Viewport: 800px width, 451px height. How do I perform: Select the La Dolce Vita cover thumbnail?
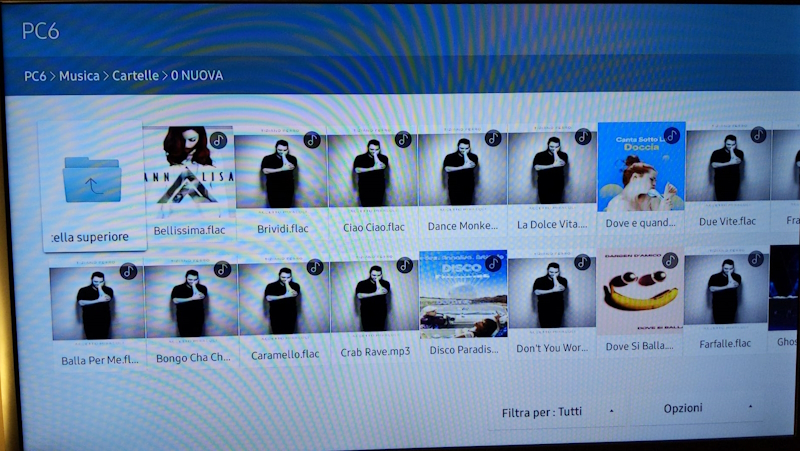[x=552, y=167]
